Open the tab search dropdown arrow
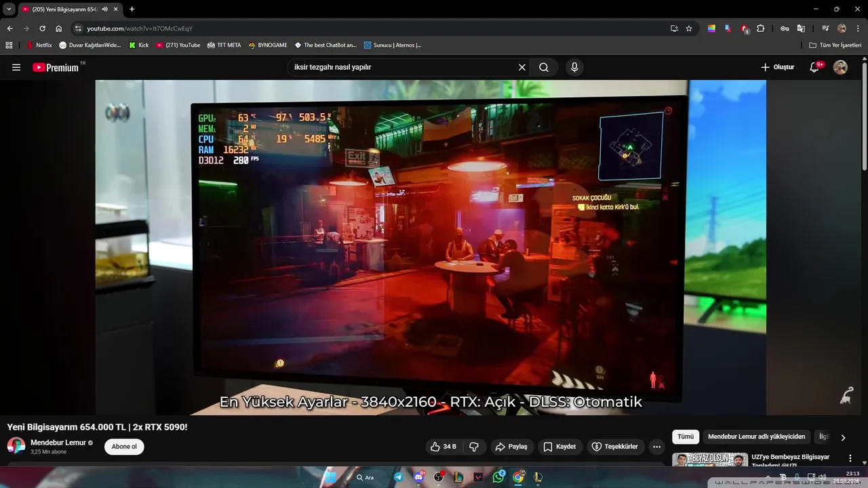The image size is (868, 488). click(9, 9)
